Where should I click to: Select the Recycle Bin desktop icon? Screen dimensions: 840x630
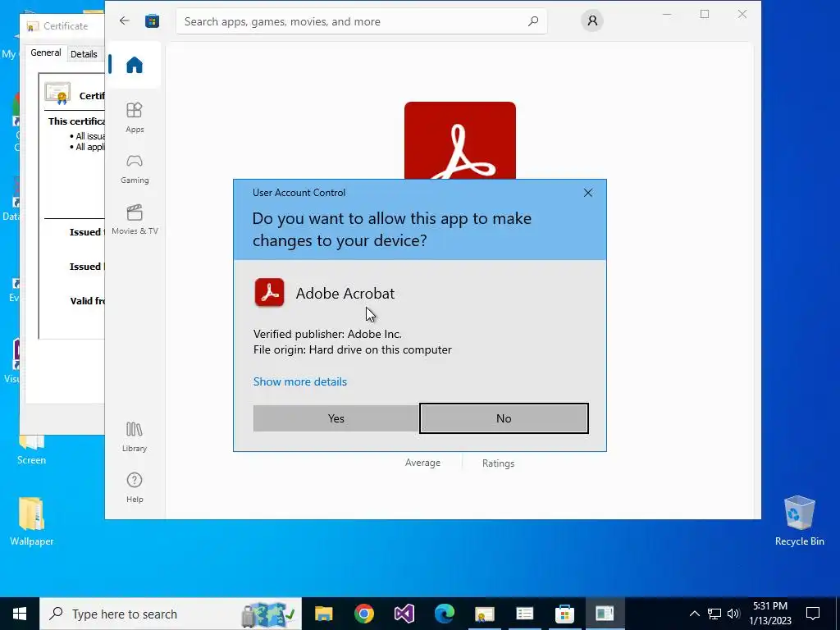799,521
